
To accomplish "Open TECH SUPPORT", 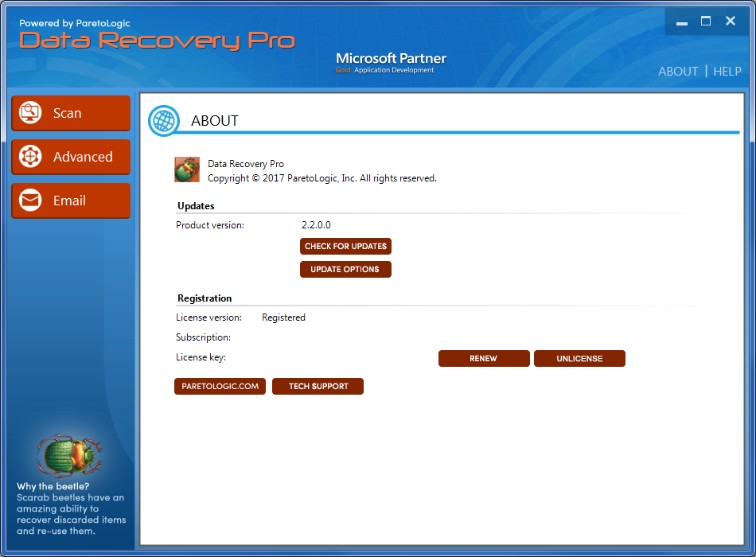I will [318, 386].
